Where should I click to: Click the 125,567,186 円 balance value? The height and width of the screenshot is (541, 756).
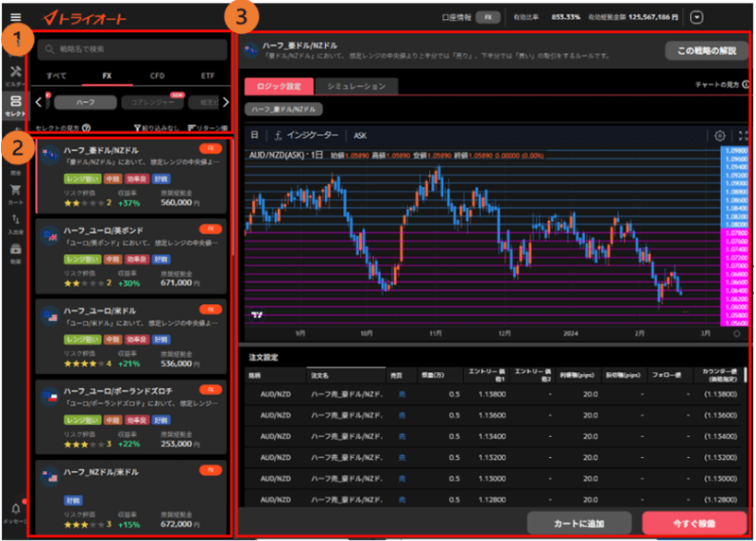(x=653, y=17)
